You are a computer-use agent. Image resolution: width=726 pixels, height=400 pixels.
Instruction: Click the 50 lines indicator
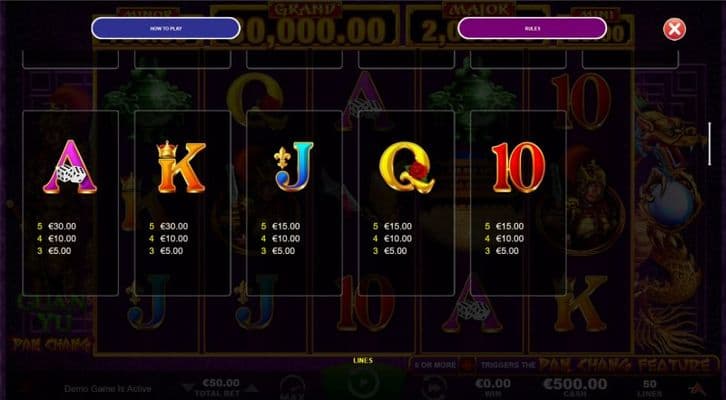pyautogui.click(x=652, y=388)
